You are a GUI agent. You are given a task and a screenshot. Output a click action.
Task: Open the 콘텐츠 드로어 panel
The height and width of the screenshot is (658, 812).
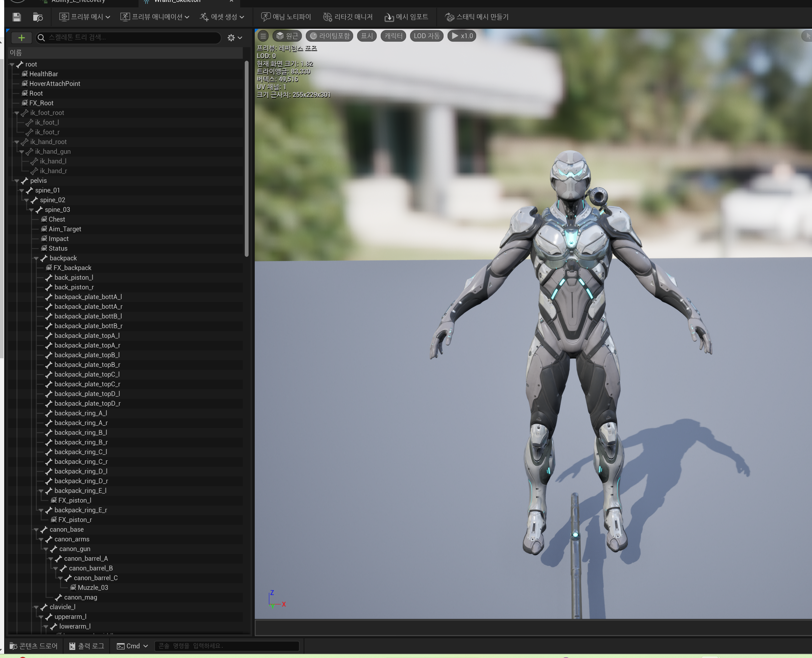[34, 646]
